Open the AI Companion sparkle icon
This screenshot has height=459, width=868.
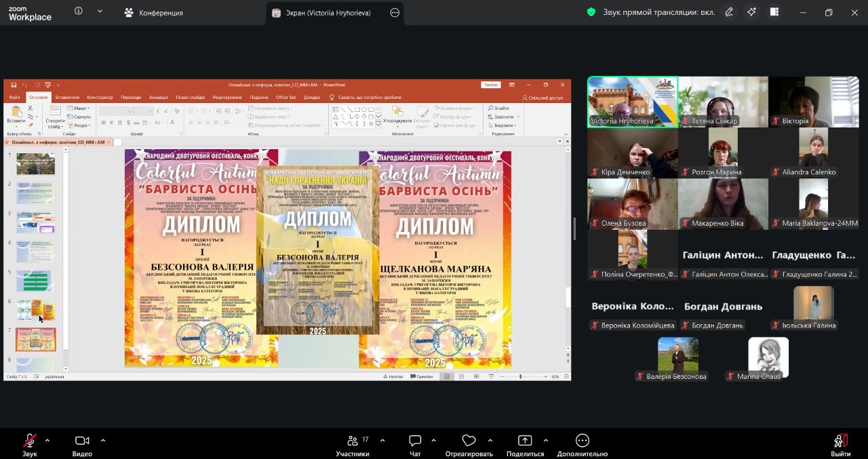pos(751,12)
